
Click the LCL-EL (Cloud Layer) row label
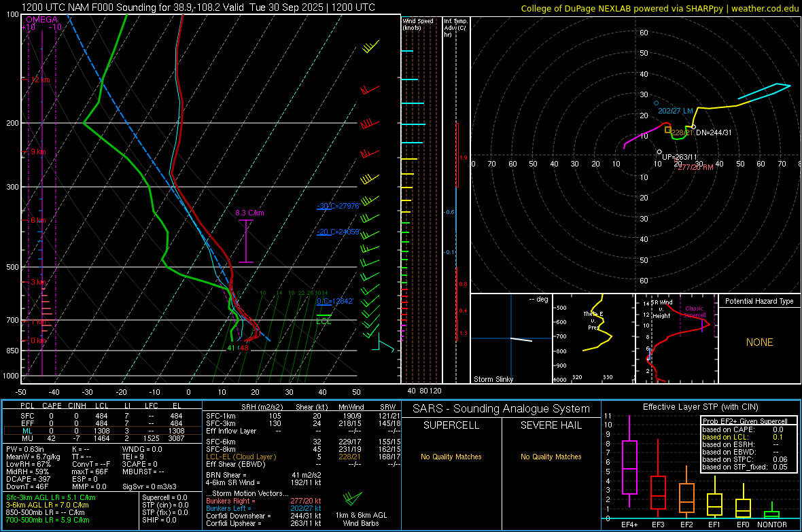[x=241, y=457]
